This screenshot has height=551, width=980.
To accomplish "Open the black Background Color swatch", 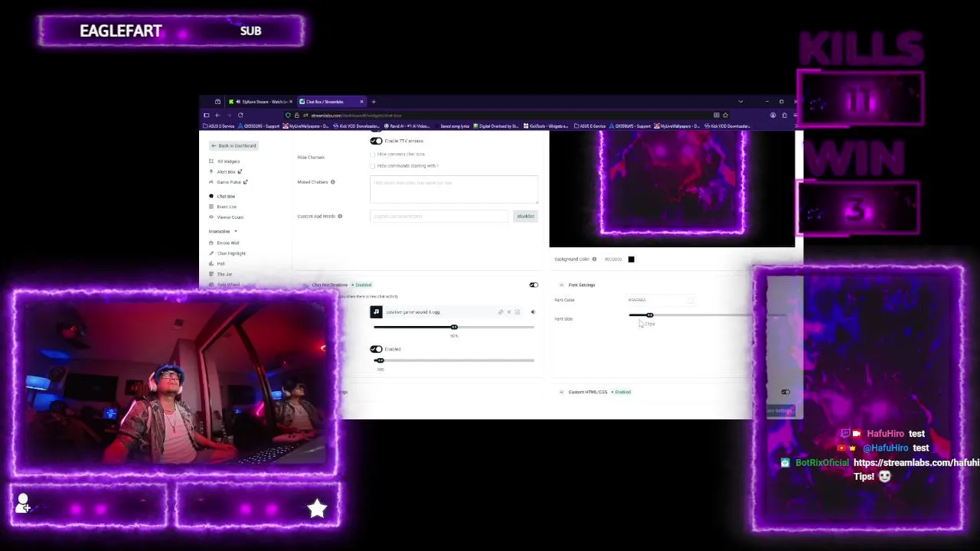I will coord(631,259).
